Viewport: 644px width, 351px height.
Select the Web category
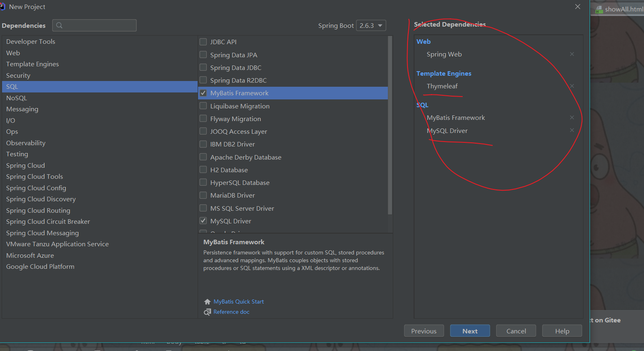pos(100,53)
